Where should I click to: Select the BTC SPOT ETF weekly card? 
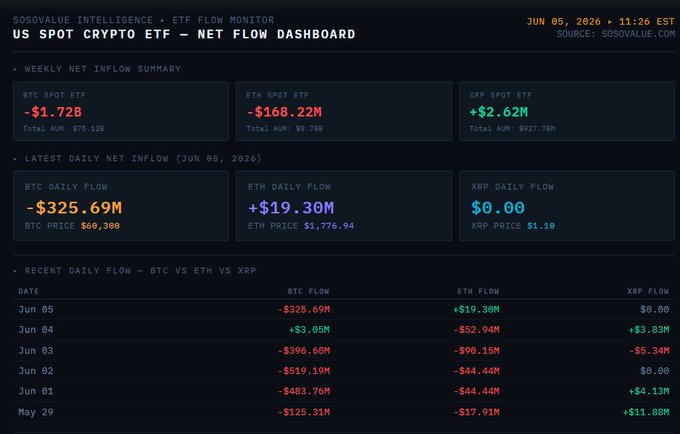click(x=121, y=111)
